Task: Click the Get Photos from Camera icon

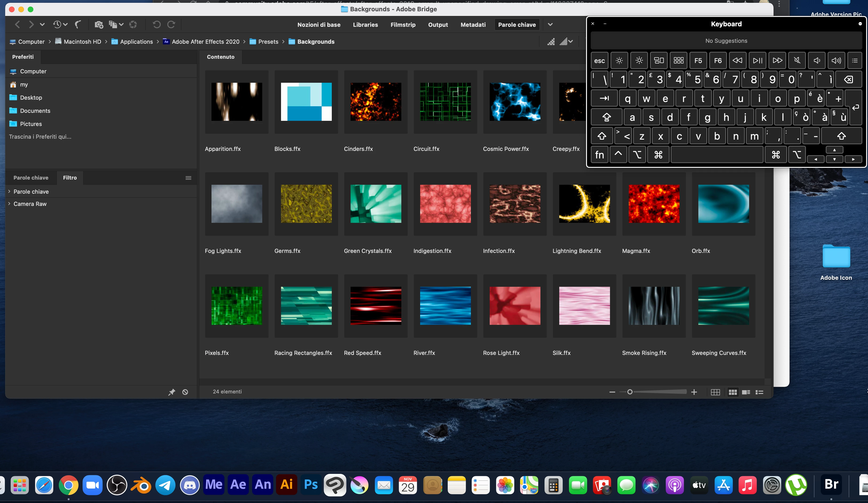Action: click(x=99, y=24)
